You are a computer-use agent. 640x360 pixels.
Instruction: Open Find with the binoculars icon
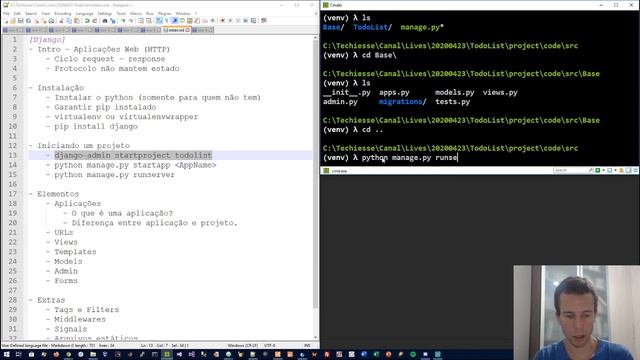coord(105,20)
